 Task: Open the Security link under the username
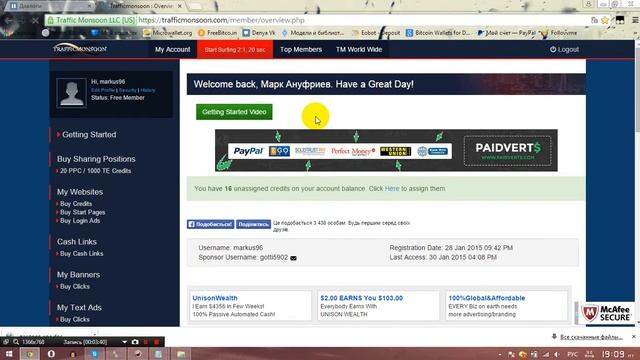coord(127,90)
